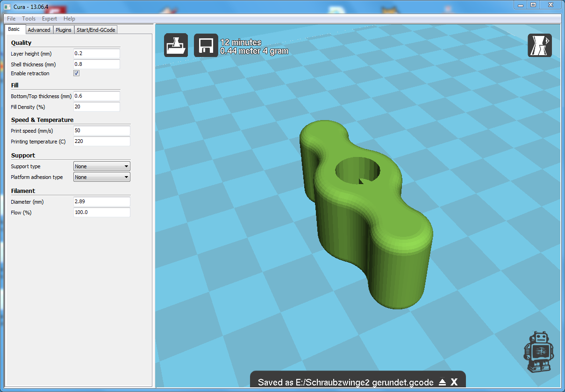This screenshot has height=392, width=565.
Task: Click the Load model file icon
Action: click(x=176, y=45)
